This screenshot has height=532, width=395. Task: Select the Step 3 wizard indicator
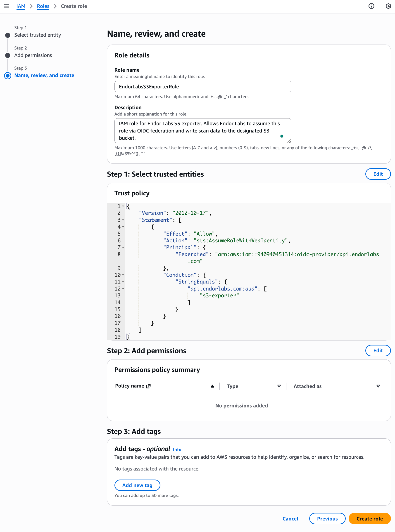click(x=8, y=76)
